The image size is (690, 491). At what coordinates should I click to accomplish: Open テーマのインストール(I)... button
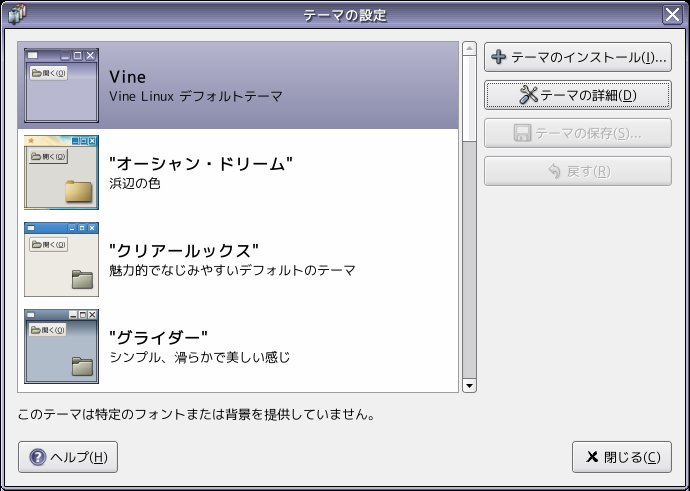[x=578, y=57]
